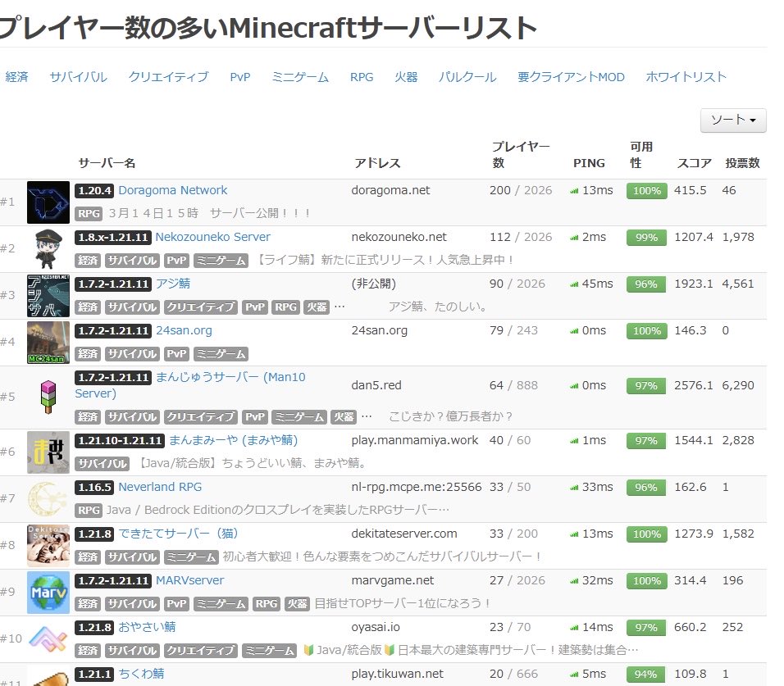This screenshot has height=686, width=784.
Task: Click the できたてサーバー cat icon
Action: pyautogui.click(x=48, y=545)
